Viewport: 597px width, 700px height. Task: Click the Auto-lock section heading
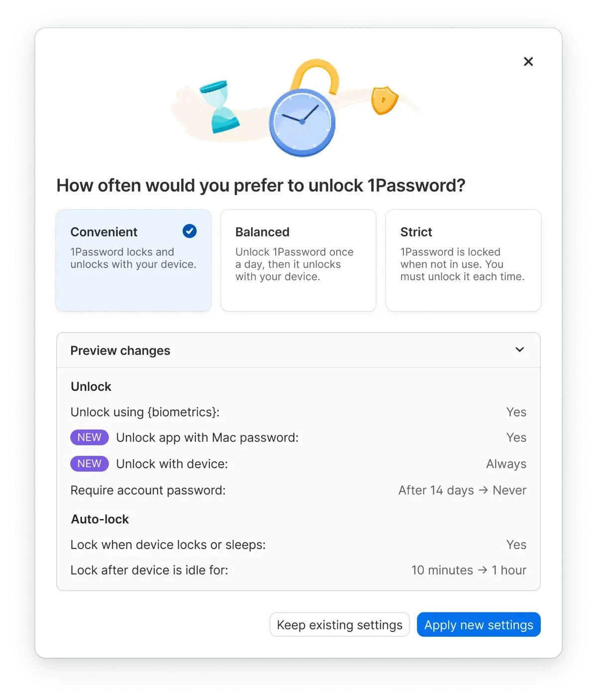click(100, 519)
